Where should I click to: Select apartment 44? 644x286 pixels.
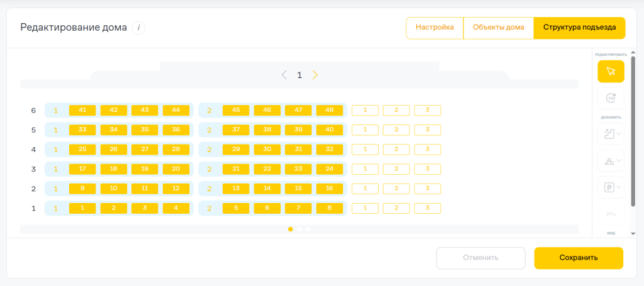click(x=176, y=110)
